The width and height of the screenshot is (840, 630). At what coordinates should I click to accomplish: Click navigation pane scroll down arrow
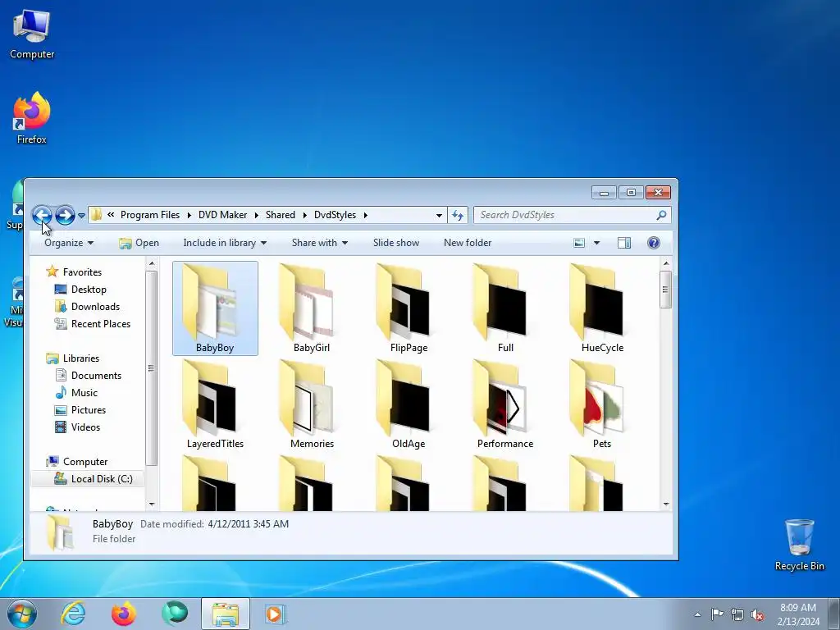point(152,504)
